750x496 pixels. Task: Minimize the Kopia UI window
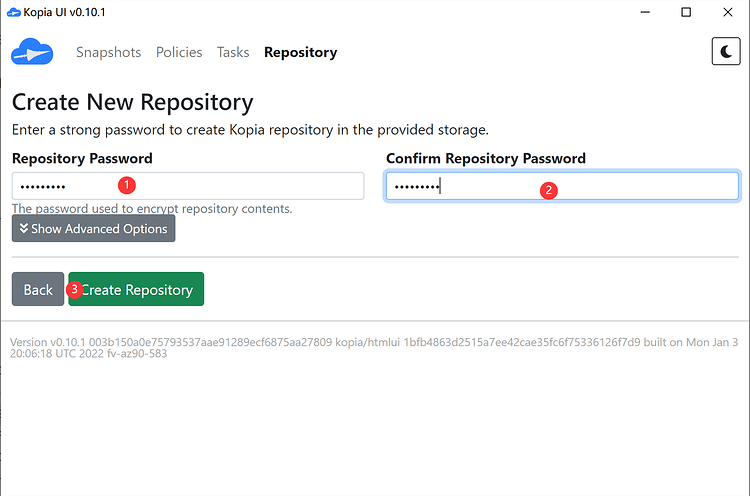pyautogui.click(x=640, y=12)
